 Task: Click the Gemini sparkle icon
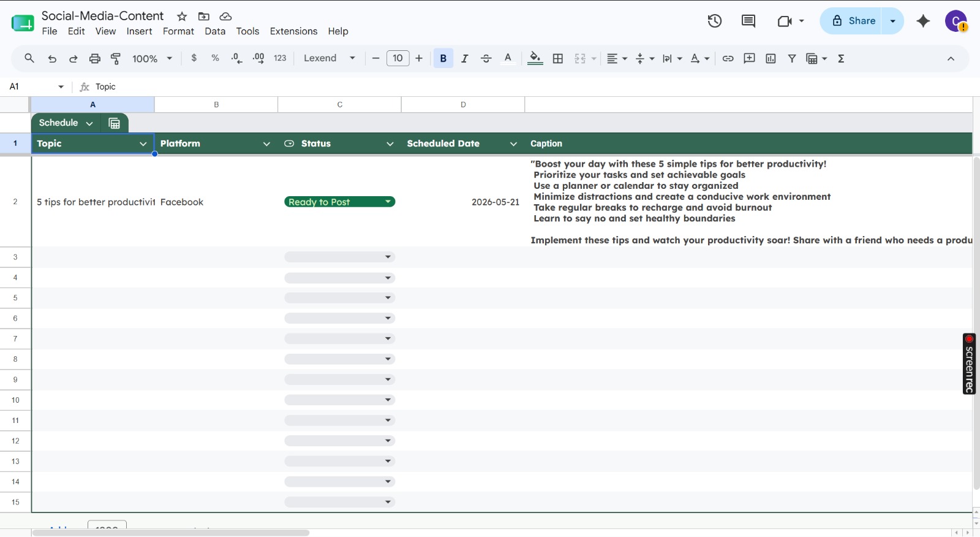point(923,21)
